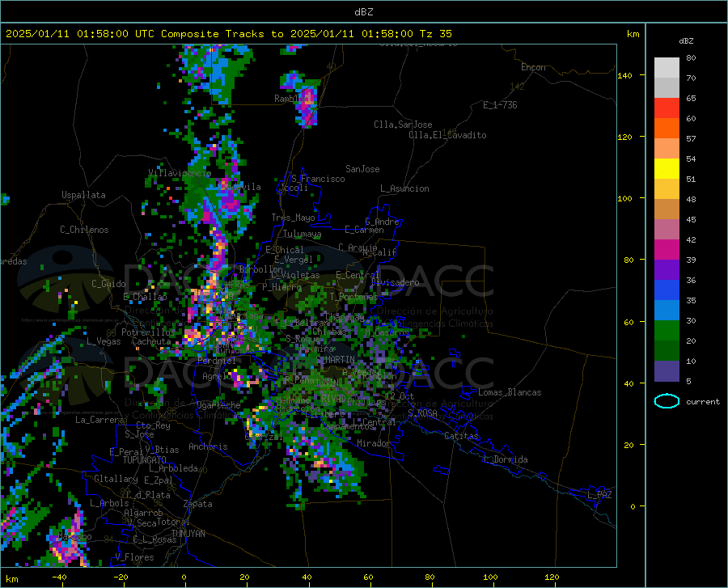The image size is (728, 588).
Task: Click the 20 dBZ green legend swatch
Action: (x=667, y=331)
